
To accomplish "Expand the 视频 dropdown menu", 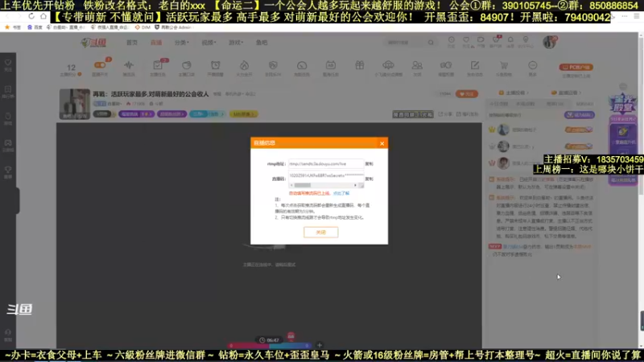I will point(208,43).
